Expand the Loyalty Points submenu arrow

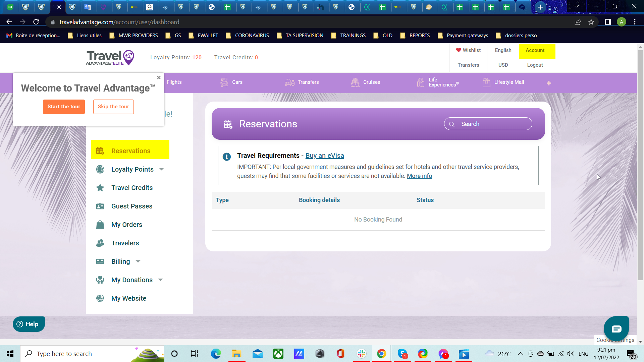coord(162,169)
